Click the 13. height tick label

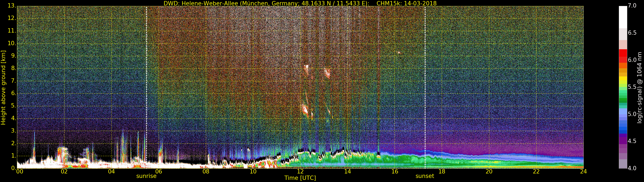point(12,6)
